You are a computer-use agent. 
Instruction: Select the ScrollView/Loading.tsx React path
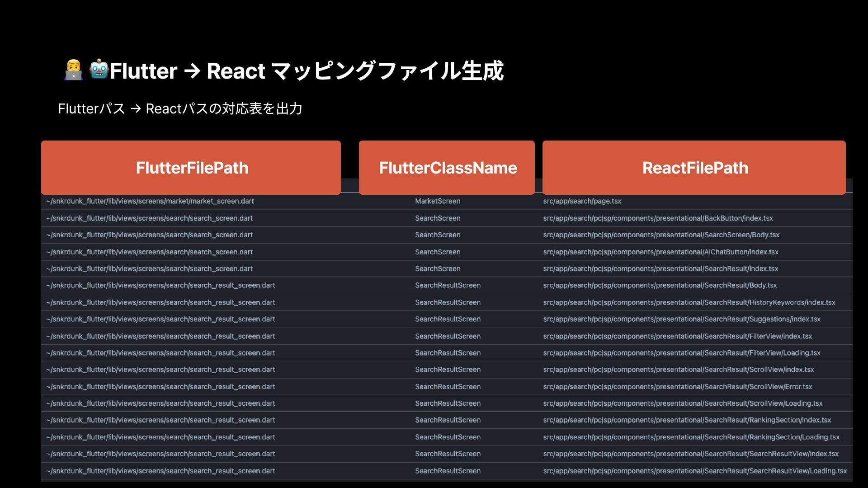coord(683,404)
